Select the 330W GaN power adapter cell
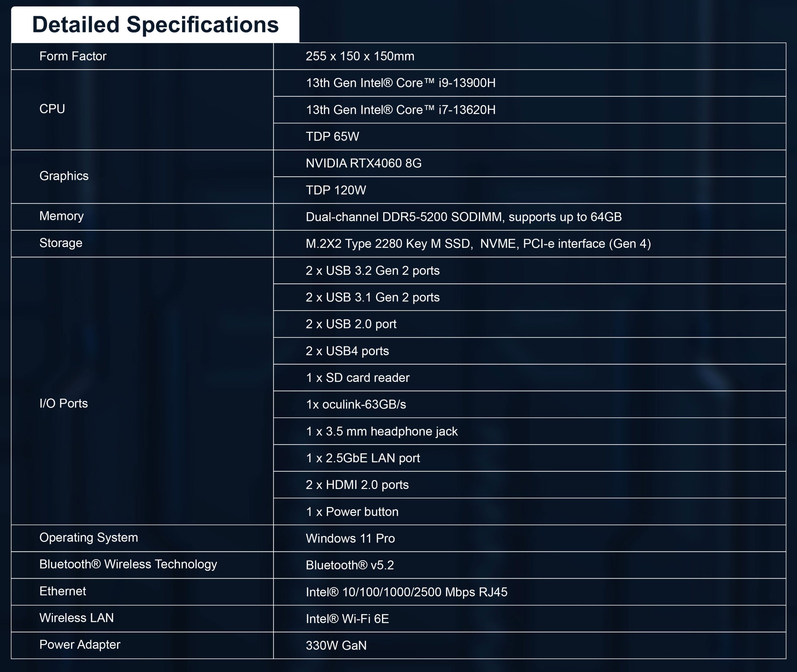 click(x=336, y=645)
